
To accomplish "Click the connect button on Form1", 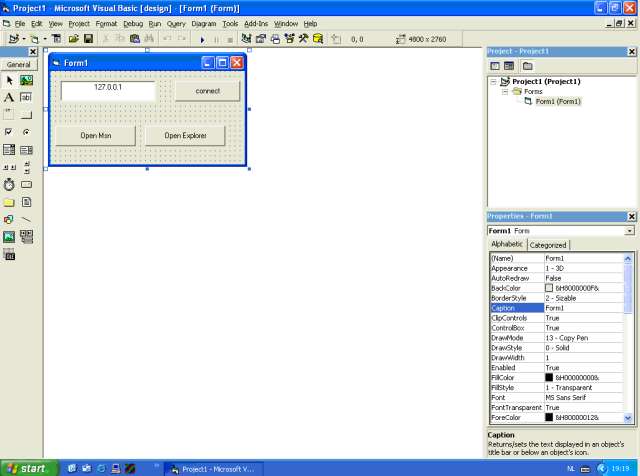I will coord(207,91).
